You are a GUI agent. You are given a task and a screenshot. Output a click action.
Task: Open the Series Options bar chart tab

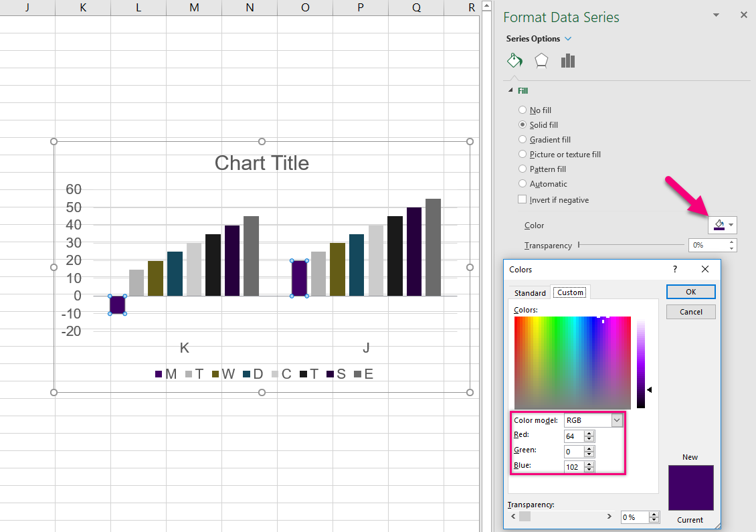click(568, 61)
